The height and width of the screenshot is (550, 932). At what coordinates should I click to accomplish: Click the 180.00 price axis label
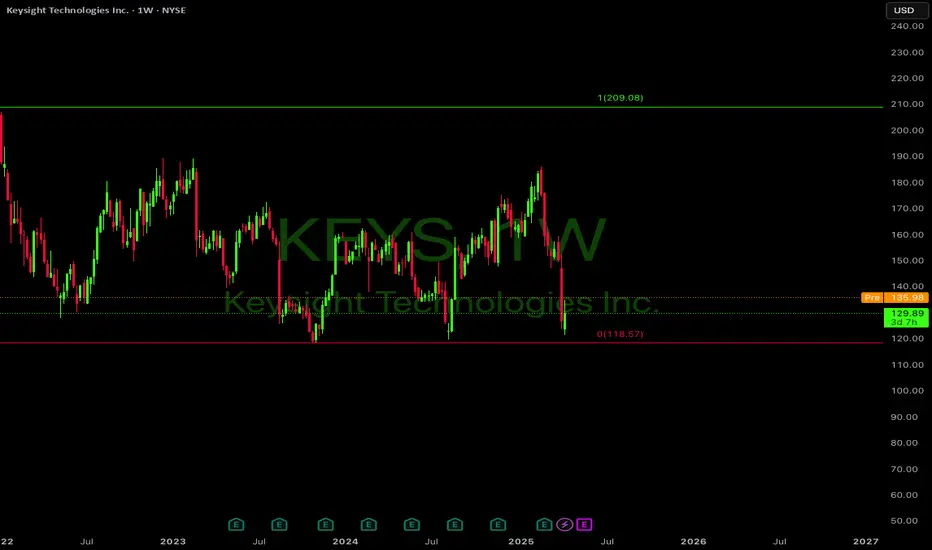click(907, 183)
